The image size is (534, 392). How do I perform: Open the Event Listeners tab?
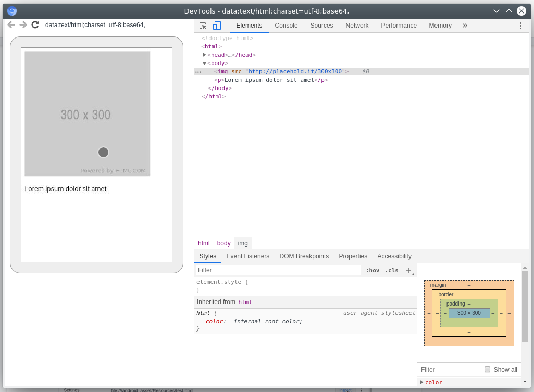point(247,256)
